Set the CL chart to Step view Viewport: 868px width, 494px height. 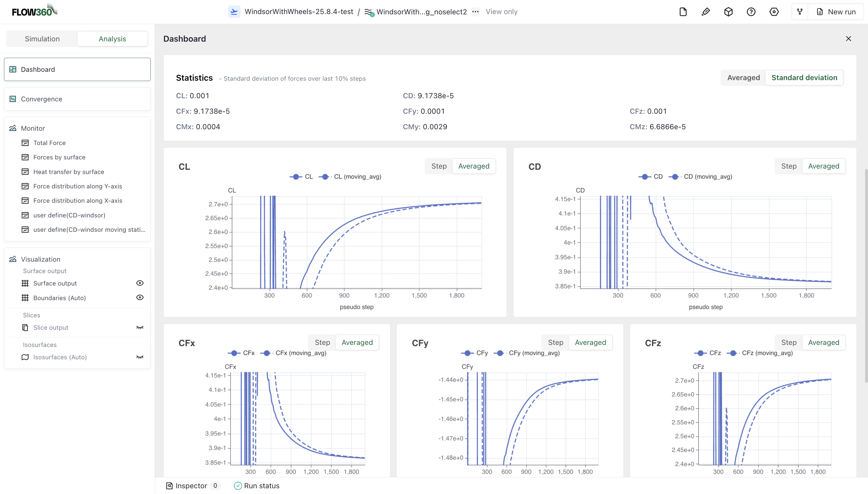click(439, 166)
